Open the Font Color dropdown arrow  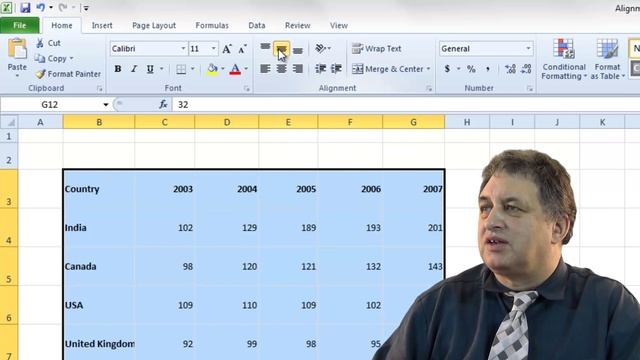[246, 69]
